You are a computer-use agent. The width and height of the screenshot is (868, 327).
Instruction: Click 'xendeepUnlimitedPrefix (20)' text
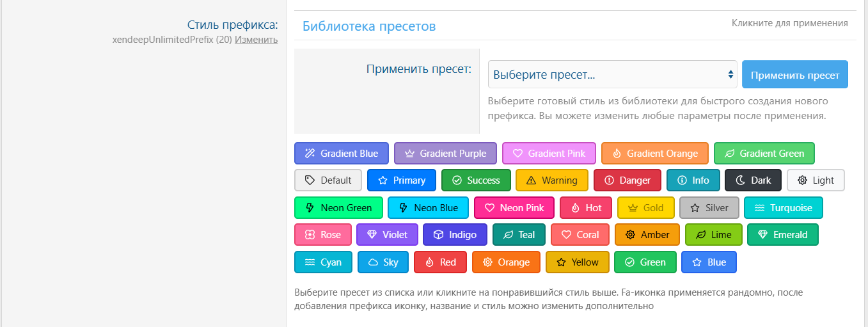172,40
